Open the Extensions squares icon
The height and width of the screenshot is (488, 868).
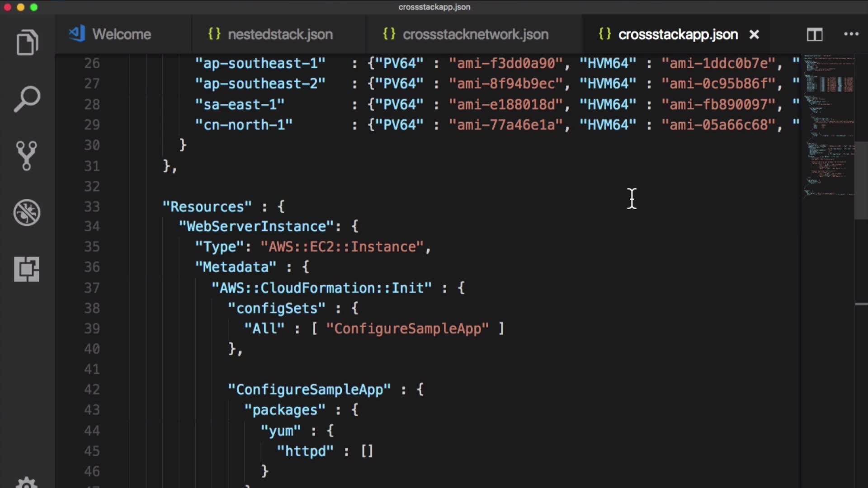[27, 269]
